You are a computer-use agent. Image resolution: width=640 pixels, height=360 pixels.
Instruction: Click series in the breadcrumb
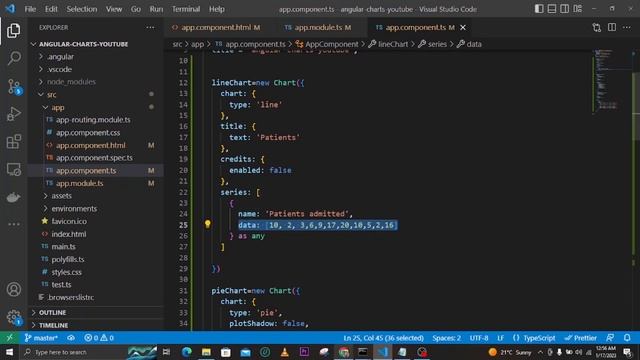pos(437,44)
